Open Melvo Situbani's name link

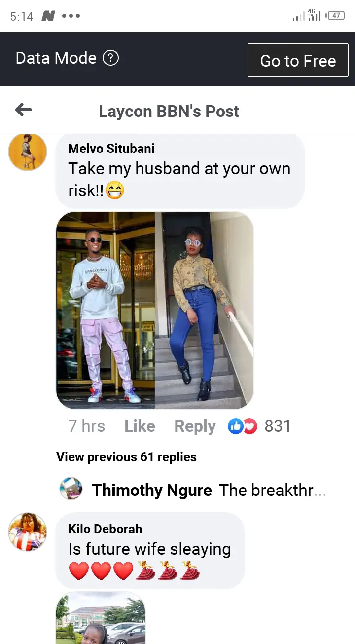(111, 148)
